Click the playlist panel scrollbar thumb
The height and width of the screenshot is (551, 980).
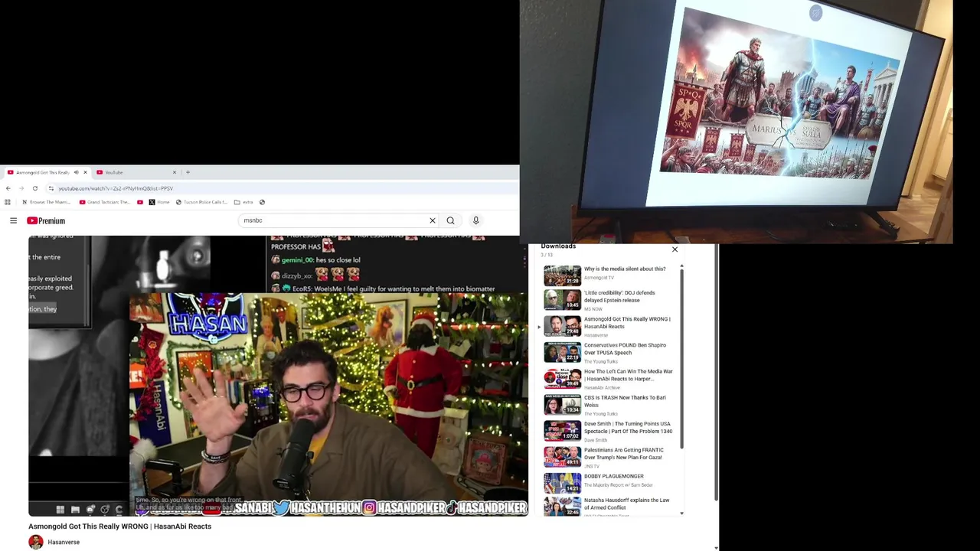(x=681, y=360)
